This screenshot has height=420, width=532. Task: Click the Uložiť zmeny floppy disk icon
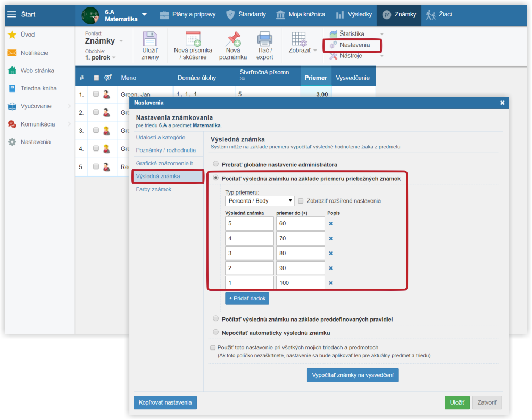(x=150, y=40)
